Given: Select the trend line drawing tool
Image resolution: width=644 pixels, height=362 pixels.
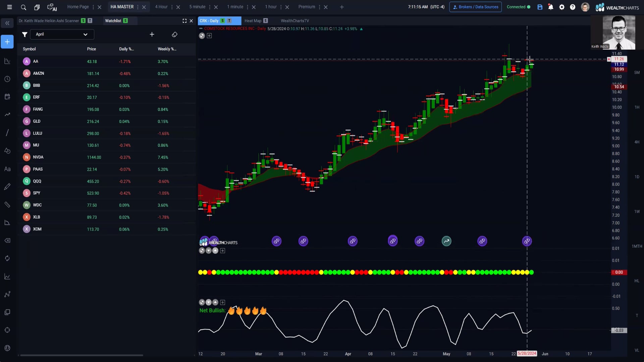Looking at the screenshot, I should pyautogui.click(x=7, y=133).
